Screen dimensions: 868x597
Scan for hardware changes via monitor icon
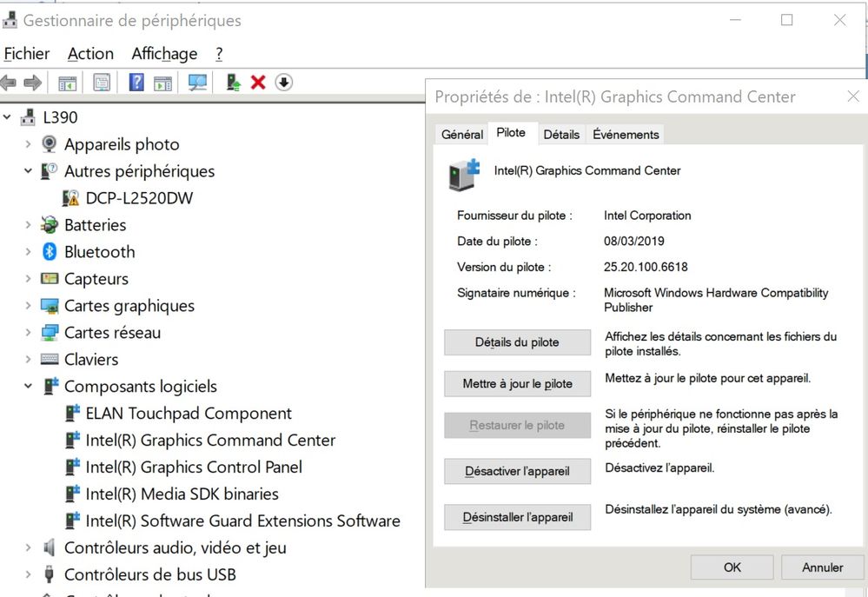coord(197,83)
